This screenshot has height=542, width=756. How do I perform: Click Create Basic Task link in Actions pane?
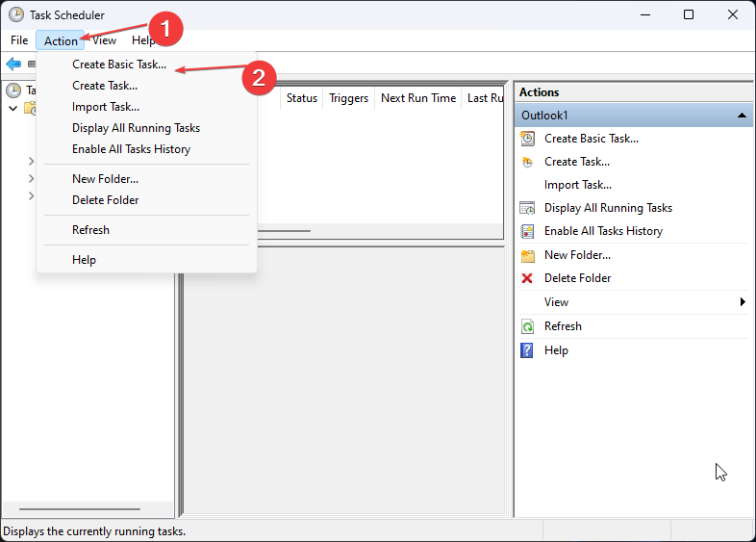click(592, 139)
